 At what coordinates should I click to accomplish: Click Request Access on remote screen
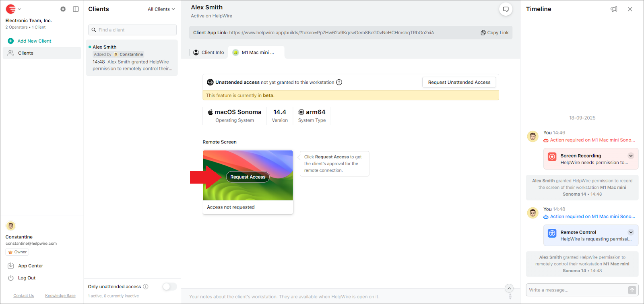point(248,177)
